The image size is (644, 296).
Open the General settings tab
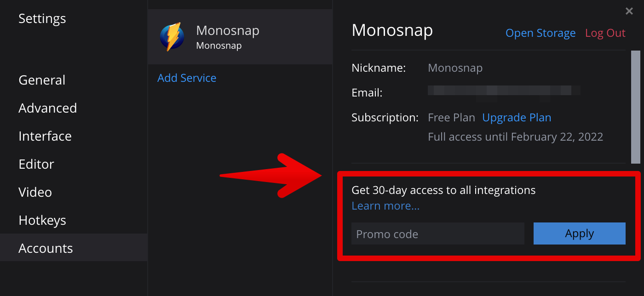[x=42, y=80]
